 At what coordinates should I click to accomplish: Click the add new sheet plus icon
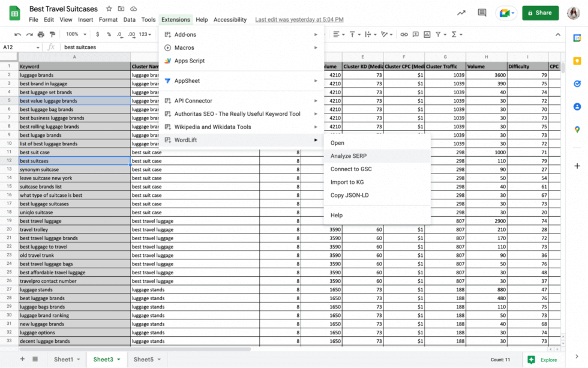pyautogui.click(x=22, y=359)
